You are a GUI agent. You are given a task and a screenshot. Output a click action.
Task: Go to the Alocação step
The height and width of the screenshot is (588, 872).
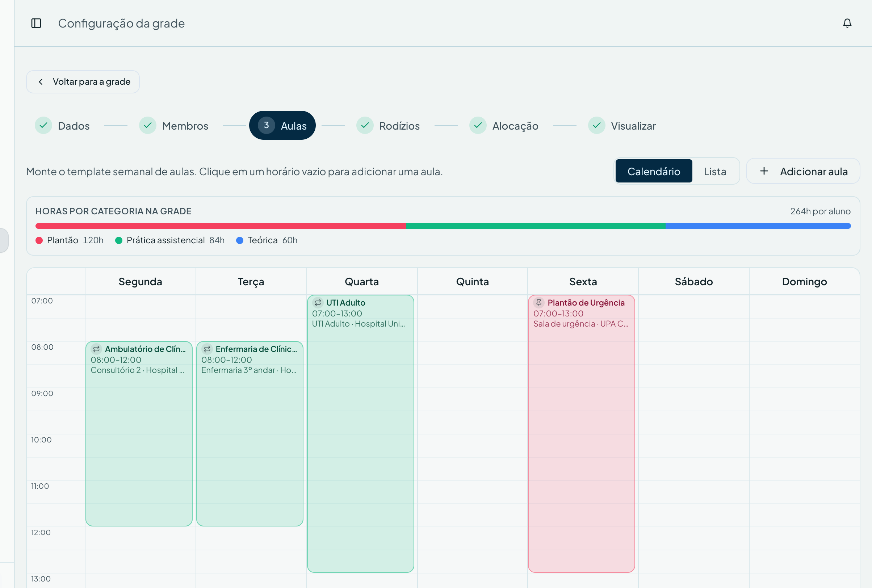point(504,126)
